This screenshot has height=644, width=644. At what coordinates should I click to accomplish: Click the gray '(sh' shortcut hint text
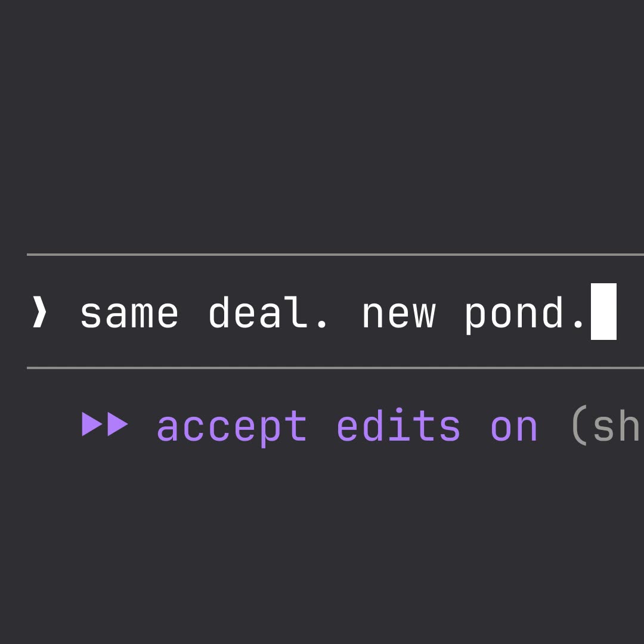(608, 426)
